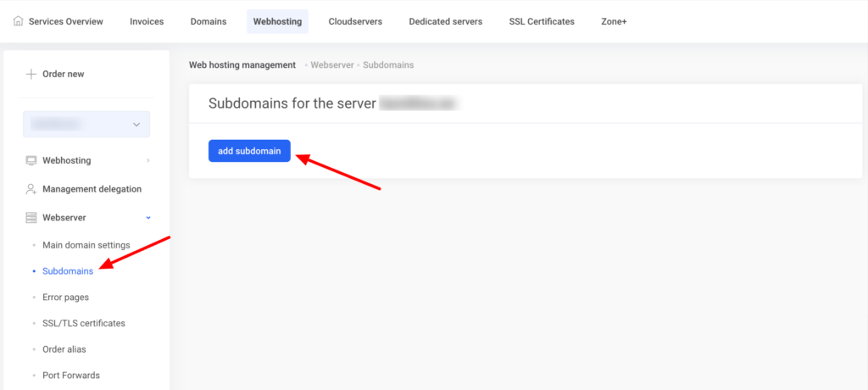
Task: Click the Webhosting monitor icon in sidebar
Action: tap(31, 160)
